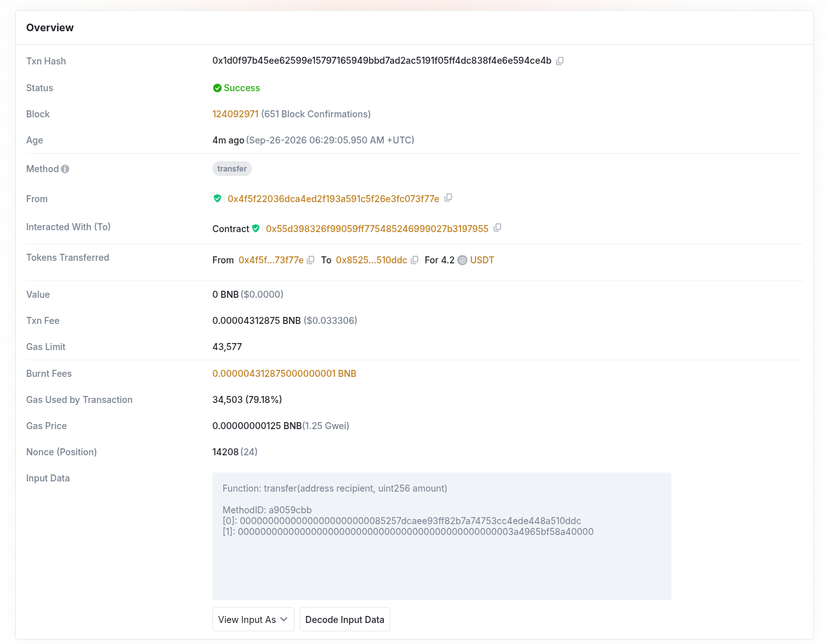The image size is (829, 644).
Task: Open contract address 0x55d398...7955 link
Action: 377,229
